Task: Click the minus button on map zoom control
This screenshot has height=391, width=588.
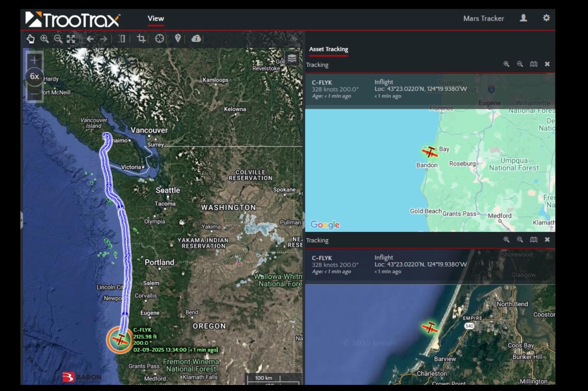Action: (x=34, y=94)
